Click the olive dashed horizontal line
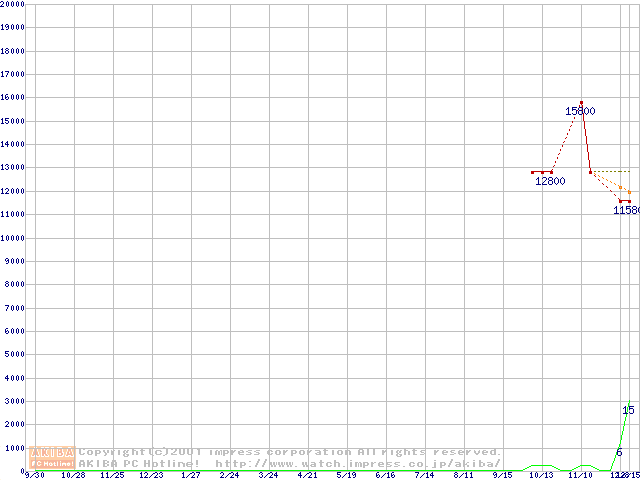The width and height of the screenshot is (640, 480). click(610, 172)
